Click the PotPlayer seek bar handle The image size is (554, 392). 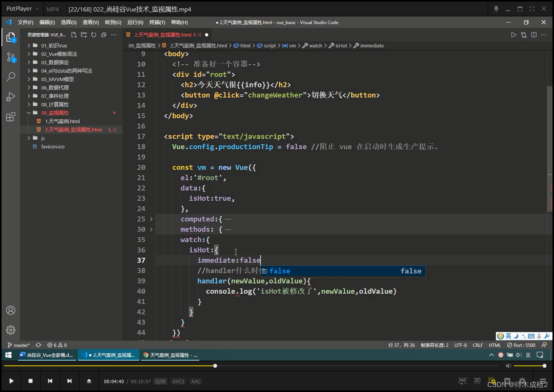click(215, 366)
